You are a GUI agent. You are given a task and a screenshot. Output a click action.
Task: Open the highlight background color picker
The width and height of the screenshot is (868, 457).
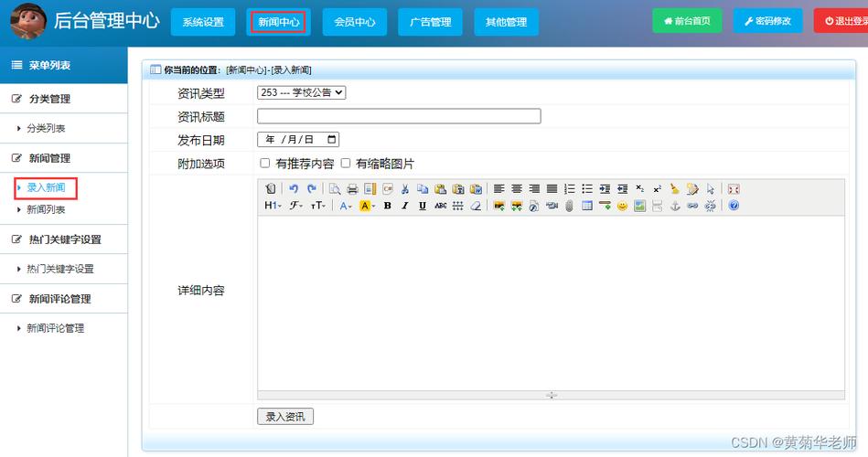367,206
